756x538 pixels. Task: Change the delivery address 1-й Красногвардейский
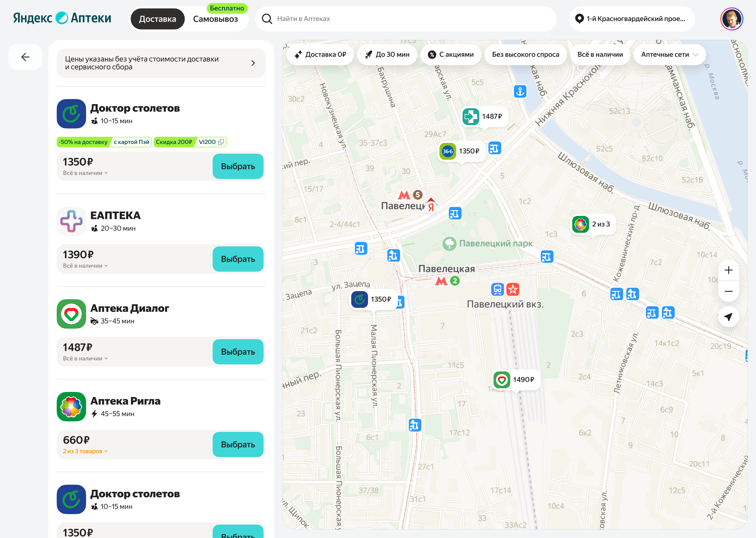[x=632, y=19]
